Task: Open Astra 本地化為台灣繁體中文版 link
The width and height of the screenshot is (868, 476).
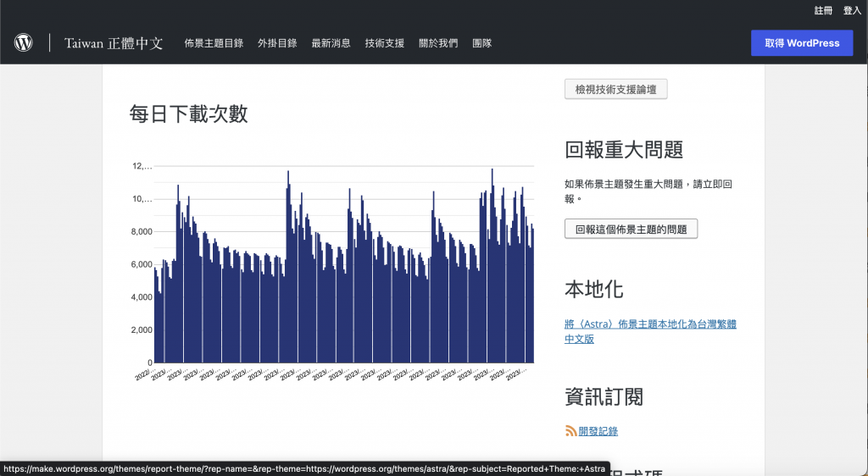Action: [650, 331]
